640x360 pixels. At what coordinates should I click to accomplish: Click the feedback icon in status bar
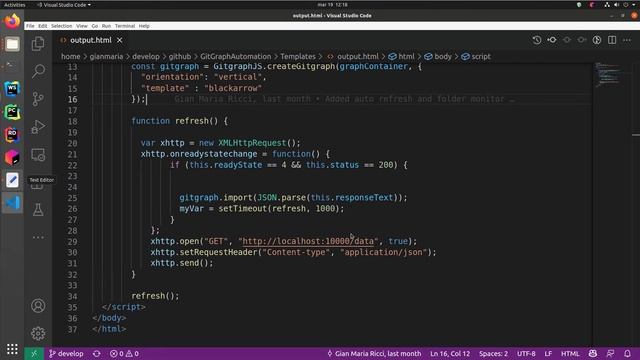click(610, 353)
